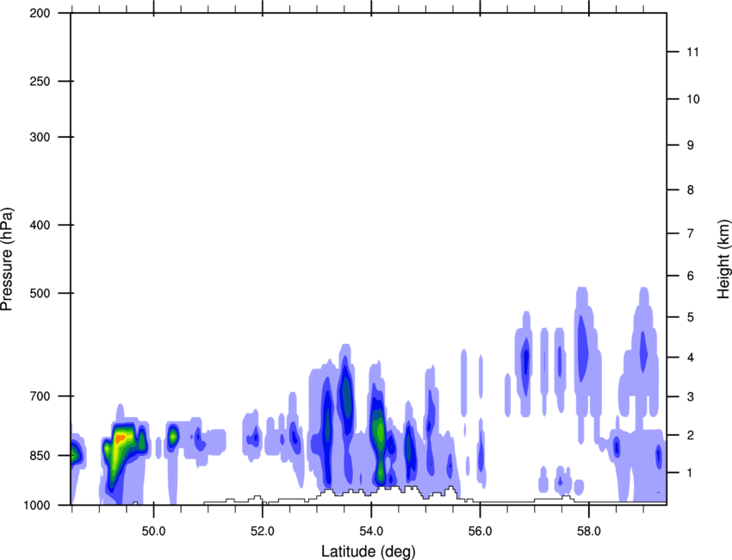732x560 pixels.
Task: Pick the 9 km height label
Action: click(x=691, y=146)
